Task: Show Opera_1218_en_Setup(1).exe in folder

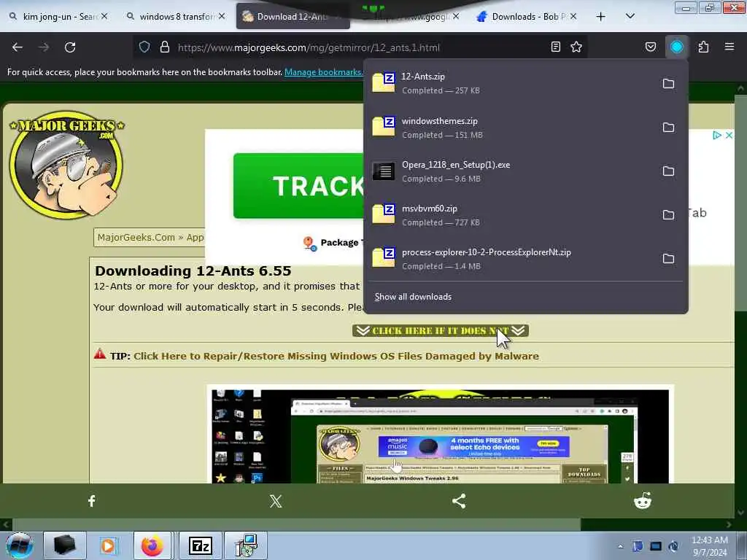Action: coord(668,171)
